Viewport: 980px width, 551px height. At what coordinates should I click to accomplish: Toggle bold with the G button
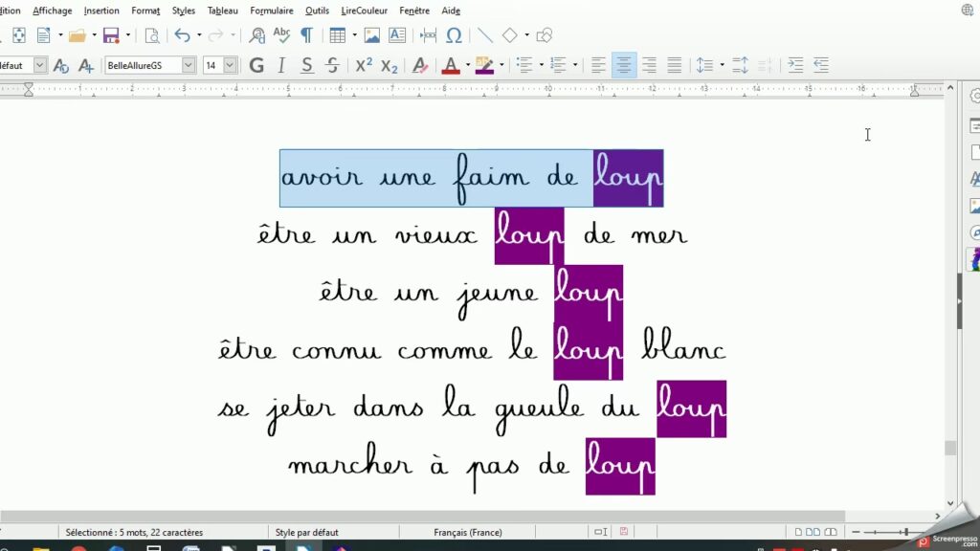point(256,65)
